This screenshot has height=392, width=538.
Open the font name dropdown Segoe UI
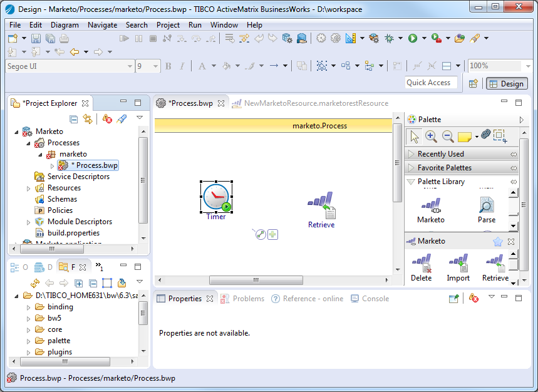[130, 66]
